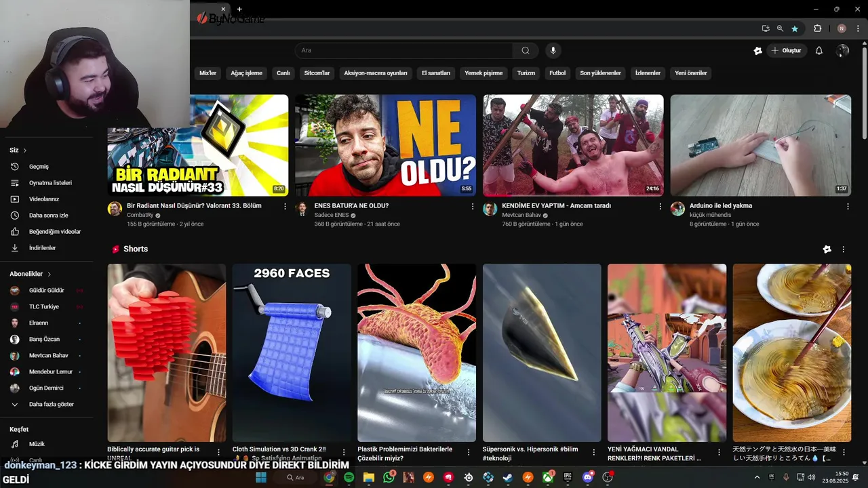The height and width of the screenshot is (488, 868).
Task: Show hidden system tray icons chevron
Action: point(756,477)
